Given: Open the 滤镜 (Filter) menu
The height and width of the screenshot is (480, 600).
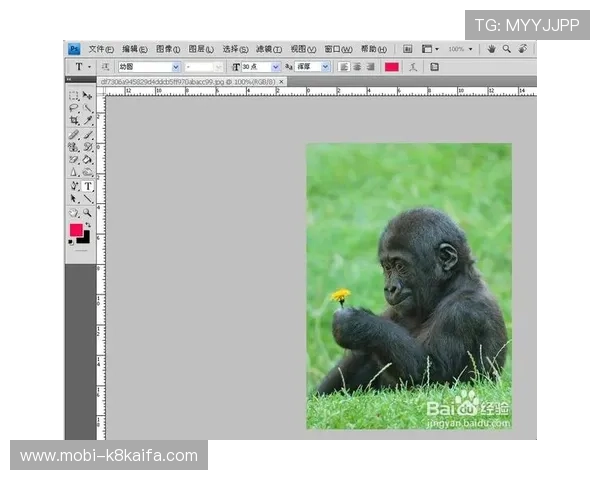Looking at the screenshot, I should (x=269, y=48).
